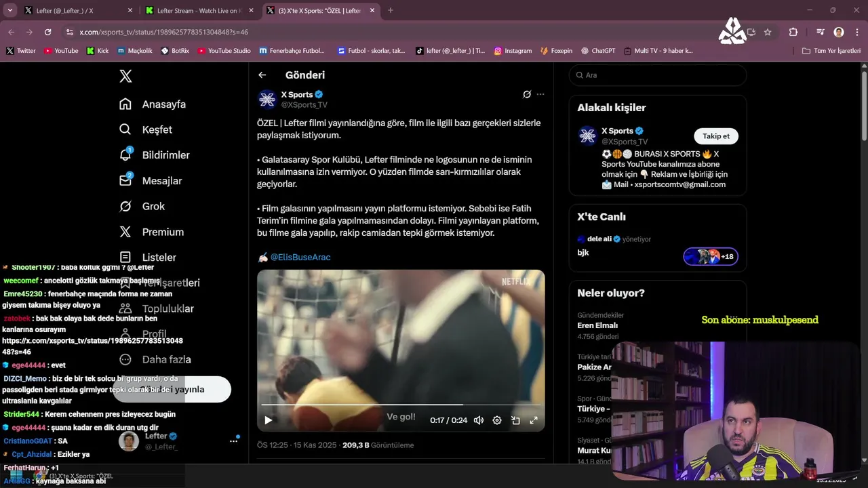Click the video picture-in-picture icon
The width and height of the screenshot is (868, 488).
[x=515, y=420]
